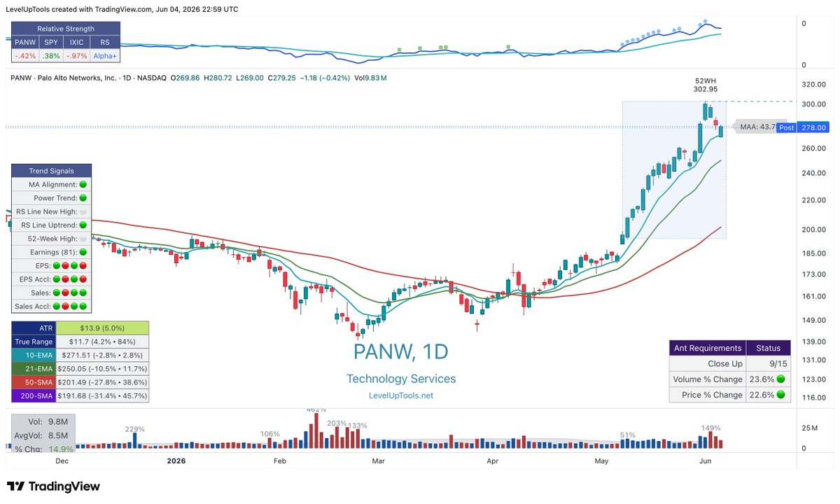Click the 25 M volume axis label

808,428
